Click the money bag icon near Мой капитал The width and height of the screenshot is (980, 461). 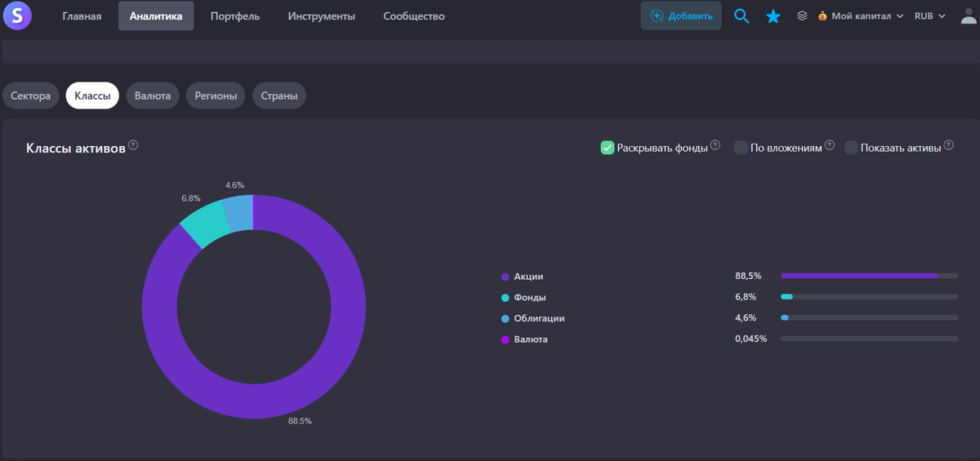(x=822, y=16)
